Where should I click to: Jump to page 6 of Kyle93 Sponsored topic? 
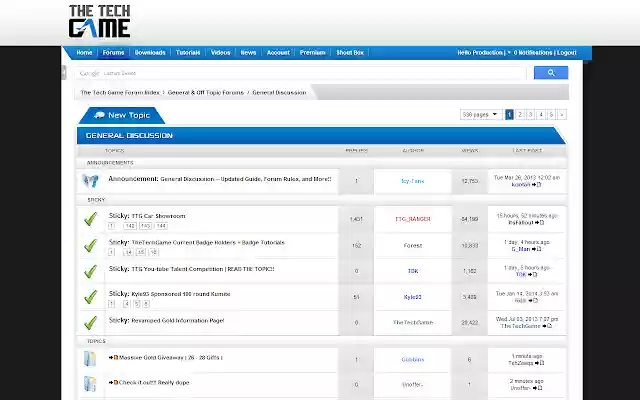point(146,304)
